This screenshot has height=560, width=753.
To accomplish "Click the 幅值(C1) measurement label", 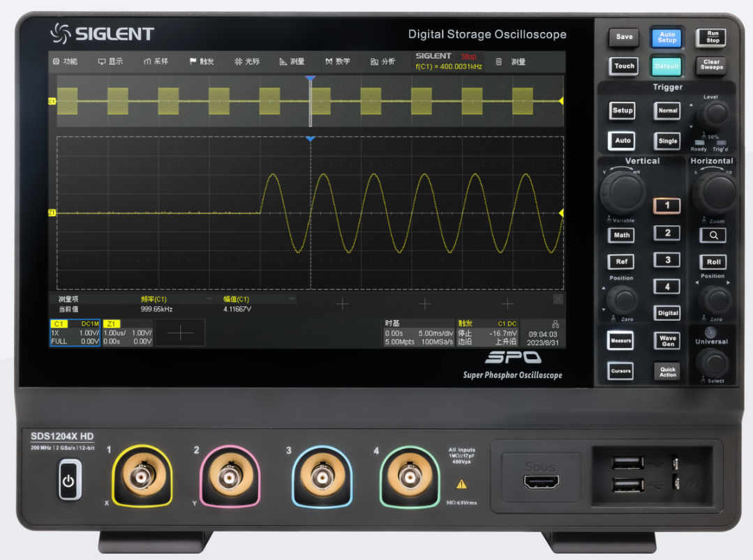I will coord(237,299).
